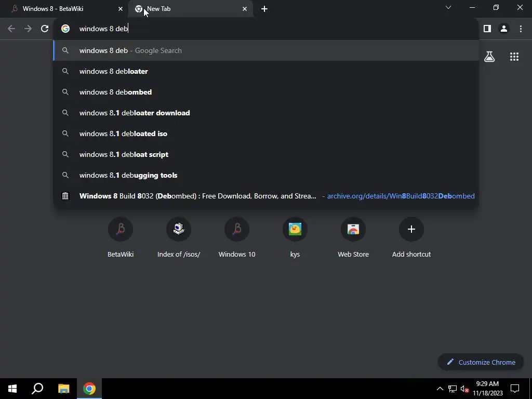
Task: Open the network status tray icon
Action: coord(453,389)
